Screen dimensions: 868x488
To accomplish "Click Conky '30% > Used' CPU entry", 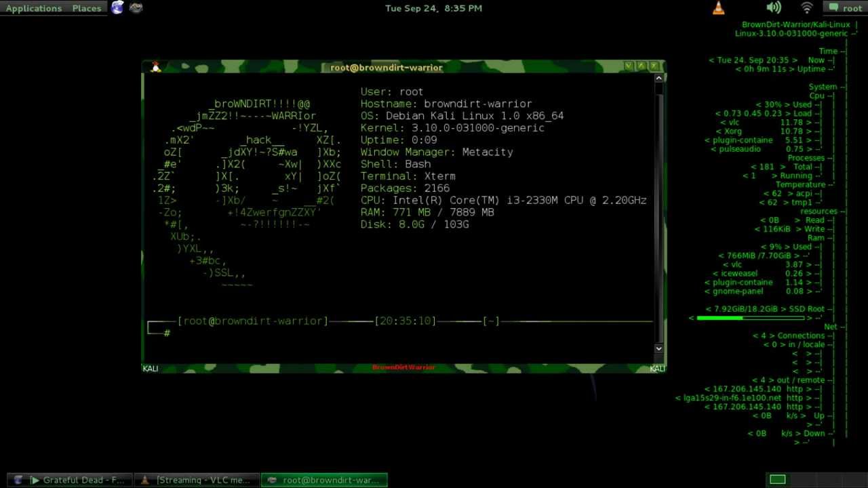I will tap(788, 105).
